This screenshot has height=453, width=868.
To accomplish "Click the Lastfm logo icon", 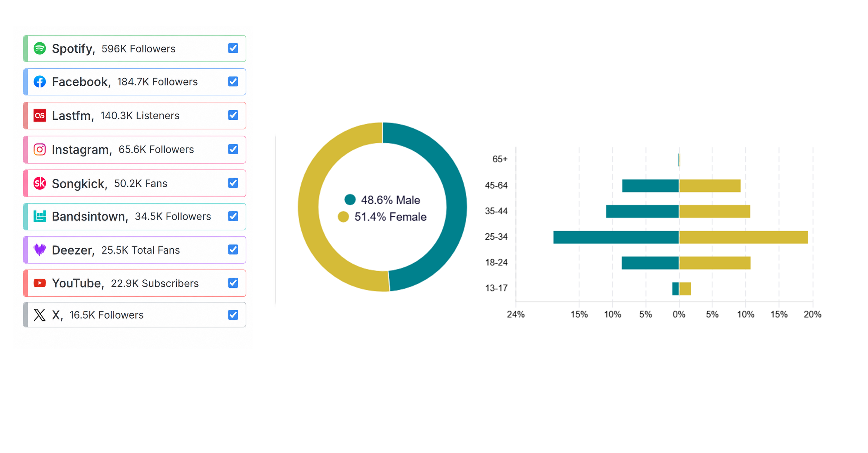I will [x=40, y=115].
